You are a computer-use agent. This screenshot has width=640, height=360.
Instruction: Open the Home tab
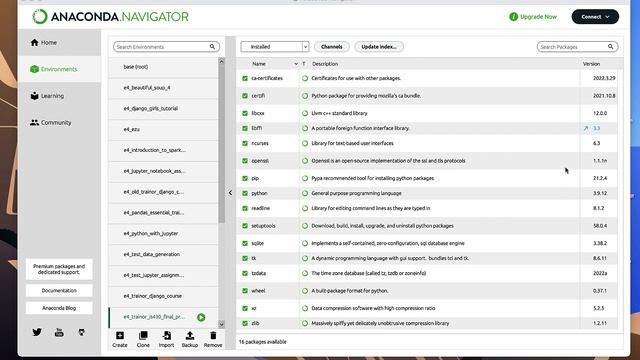60,42
